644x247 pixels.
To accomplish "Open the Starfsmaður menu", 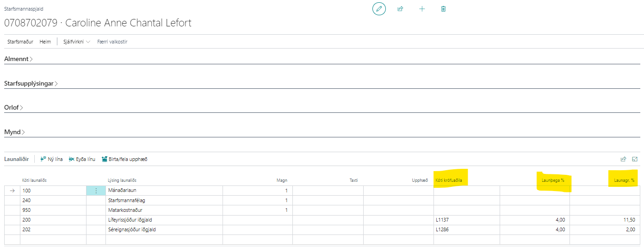I will coord(20,42).
